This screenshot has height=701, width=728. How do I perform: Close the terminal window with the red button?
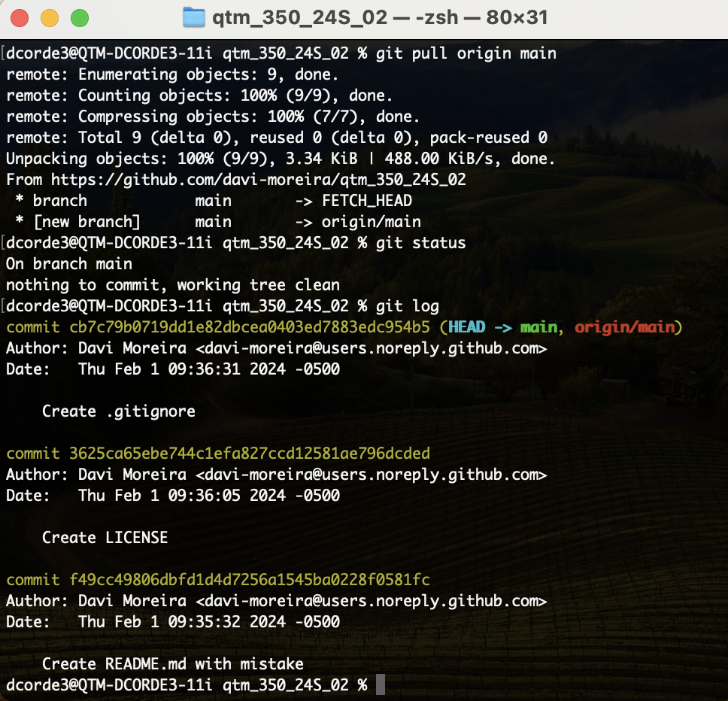point(20,17)
